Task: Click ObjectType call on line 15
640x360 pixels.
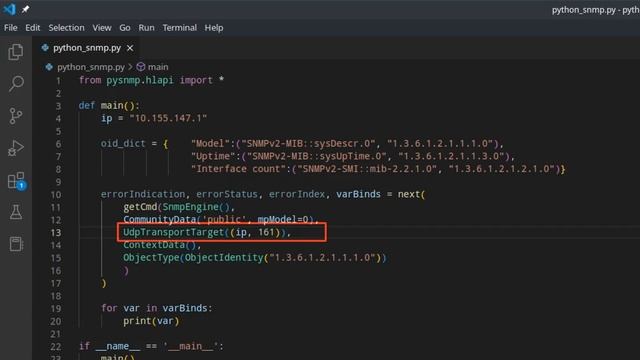Action: point(151,258)
